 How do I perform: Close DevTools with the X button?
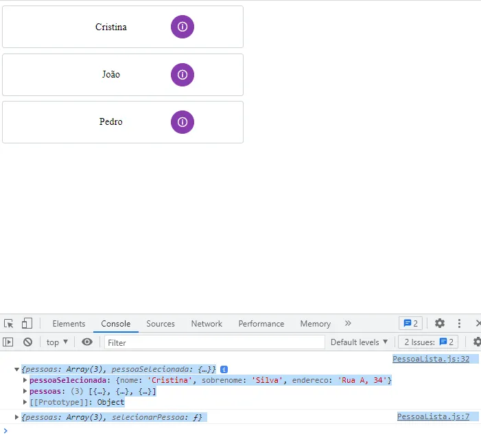point(478,323)
